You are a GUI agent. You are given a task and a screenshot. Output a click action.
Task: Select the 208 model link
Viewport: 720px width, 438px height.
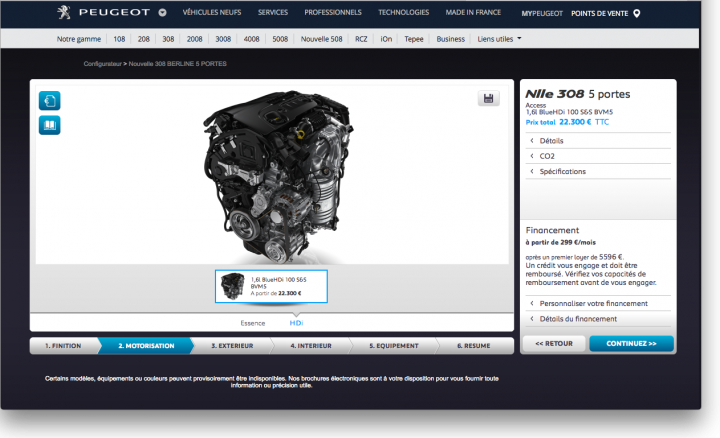click(x=144, y=39)
